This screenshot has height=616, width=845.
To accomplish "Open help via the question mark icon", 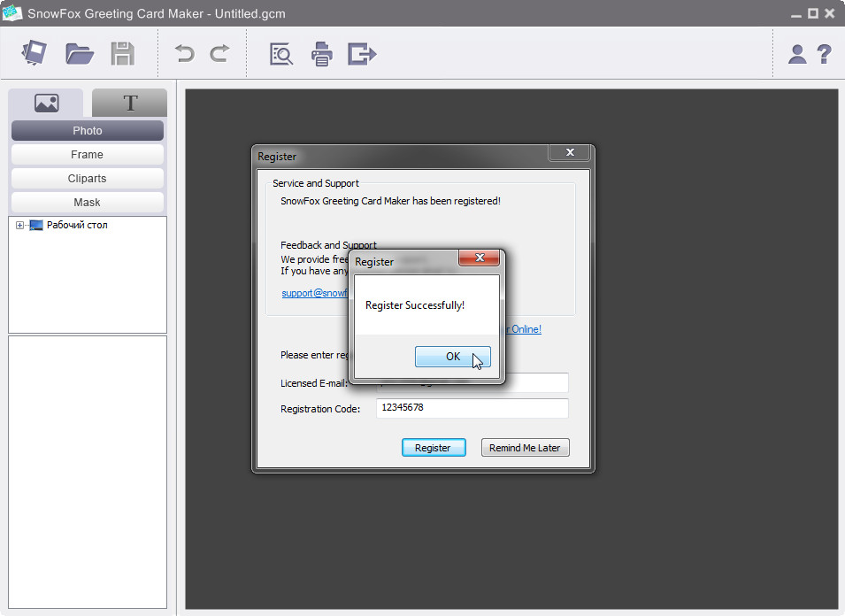I will click(x=824, y=55).
